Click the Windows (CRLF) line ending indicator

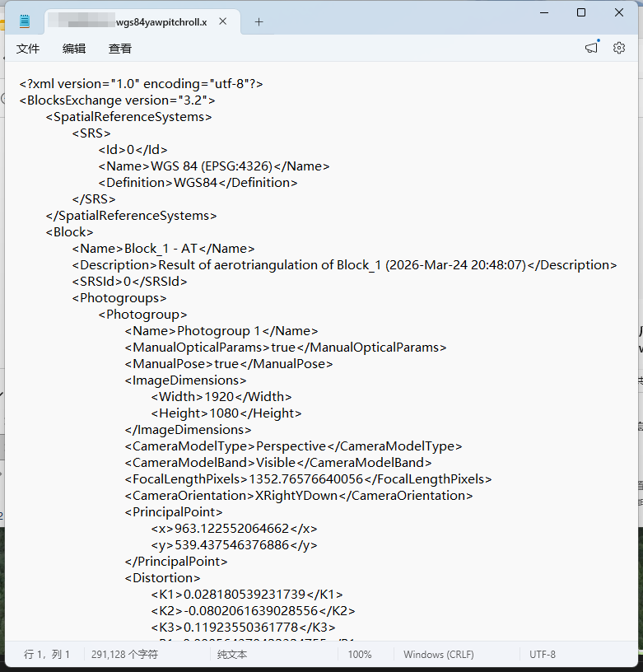[x=438, y=655]
